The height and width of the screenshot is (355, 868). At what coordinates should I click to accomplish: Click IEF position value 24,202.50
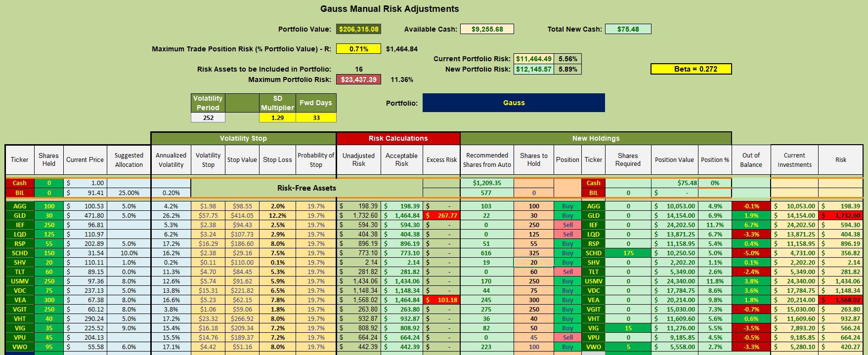tap(674, 225)
